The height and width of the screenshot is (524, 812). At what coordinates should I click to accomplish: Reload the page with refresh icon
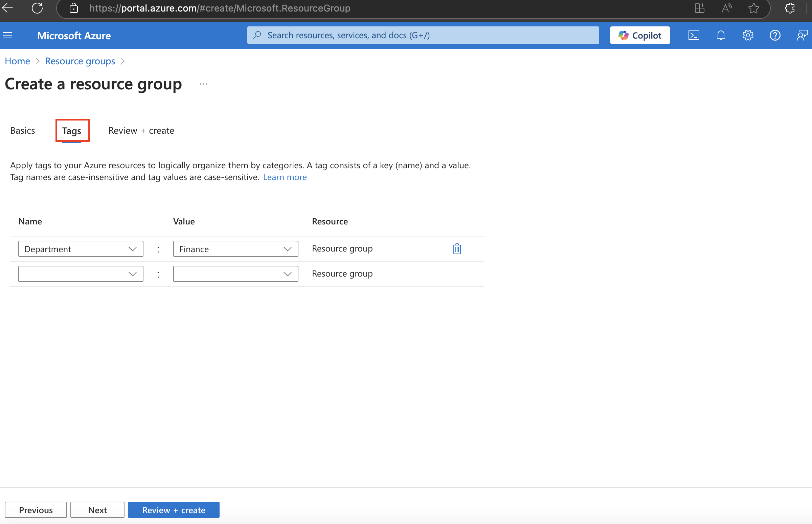coord(37,8)
